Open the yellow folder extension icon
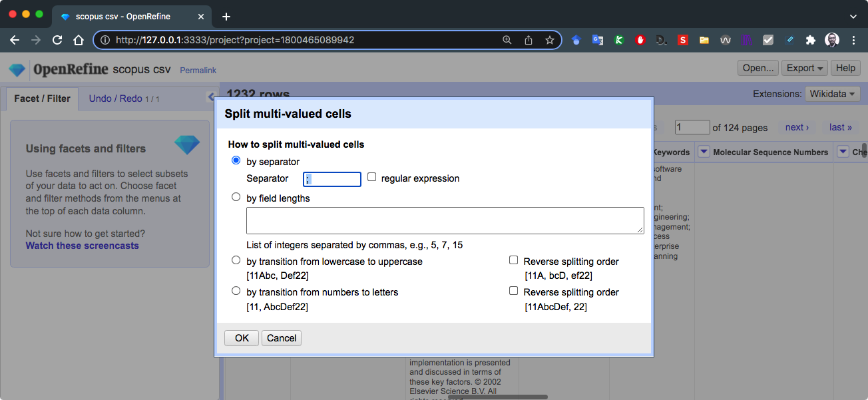 (704, 40)
